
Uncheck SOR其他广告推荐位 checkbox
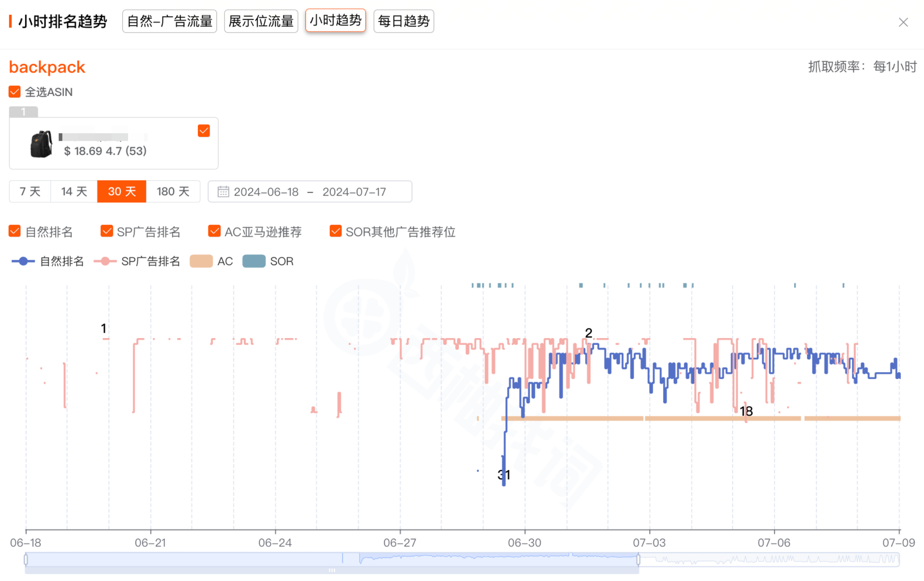coord(335,232)
